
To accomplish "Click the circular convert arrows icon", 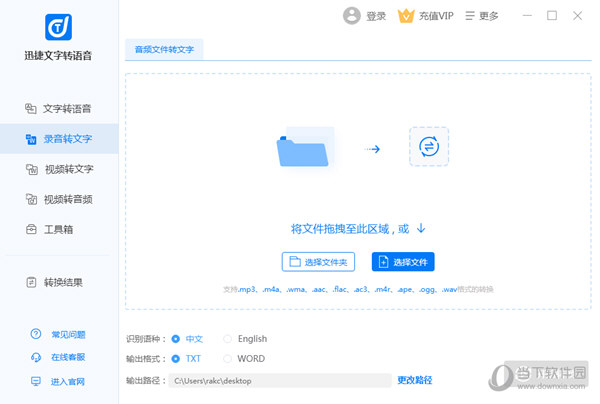I will pyautogui.click(x=429, y=147).
